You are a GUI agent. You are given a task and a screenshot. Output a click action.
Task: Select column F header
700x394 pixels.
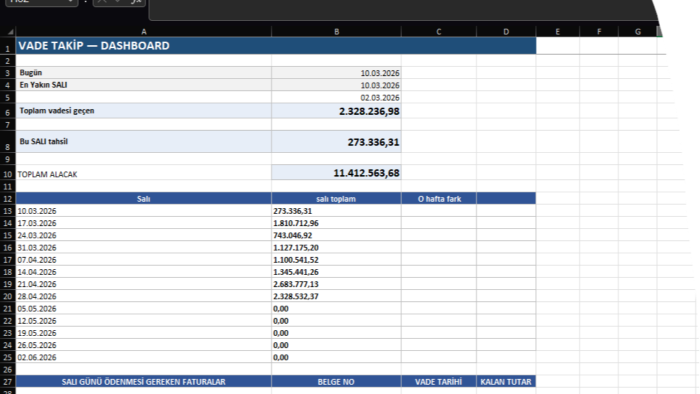[x=599, y=32]
